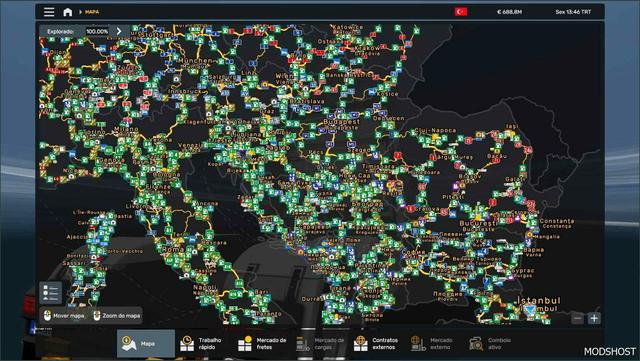Open the map legend panel

pyautogui.click(x=51, y=293)
